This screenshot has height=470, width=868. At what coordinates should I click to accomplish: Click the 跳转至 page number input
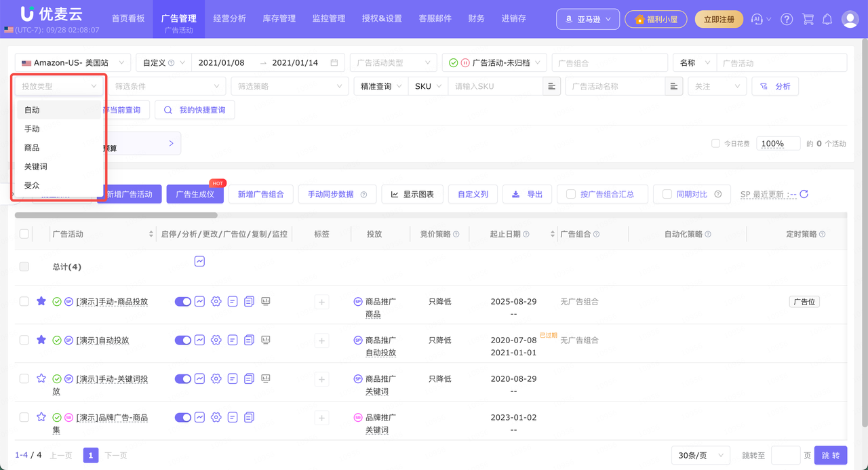(785, 455)
